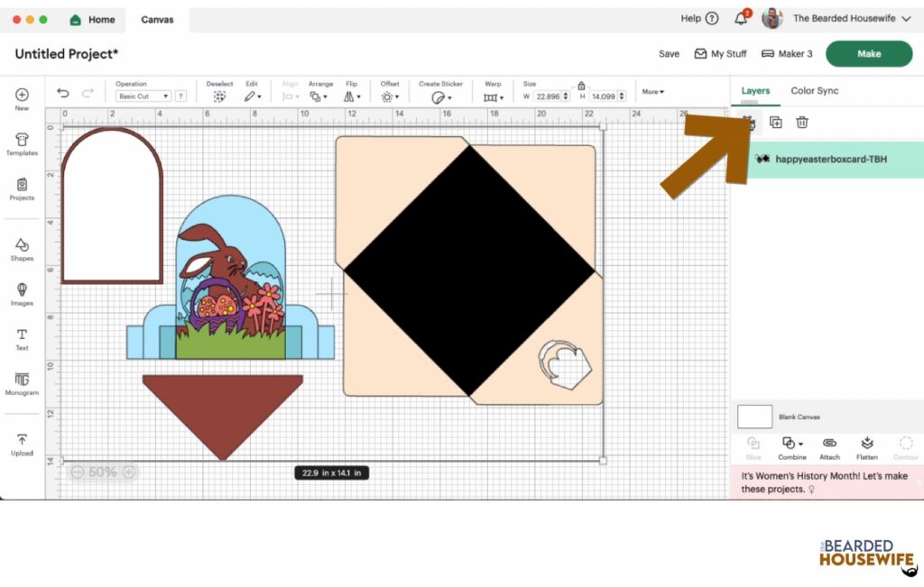Open the Operation Basic Cut dropdown
This screenshot has width=924, height=587.
[x=143, y=96]
